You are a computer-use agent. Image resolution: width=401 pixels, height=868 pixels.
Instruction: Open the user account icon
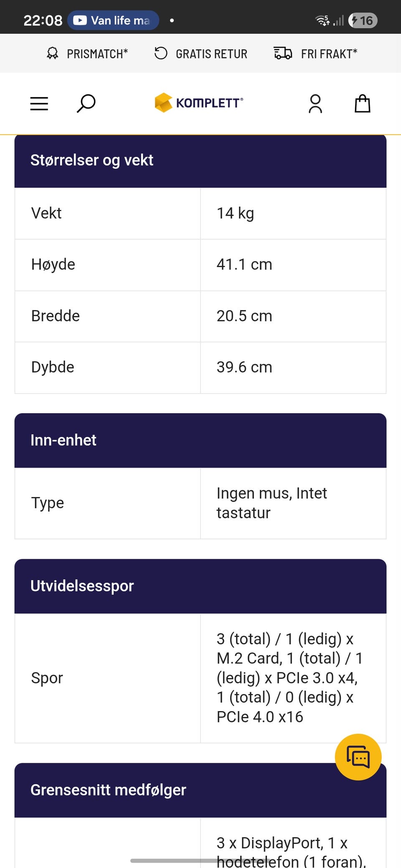315,103
